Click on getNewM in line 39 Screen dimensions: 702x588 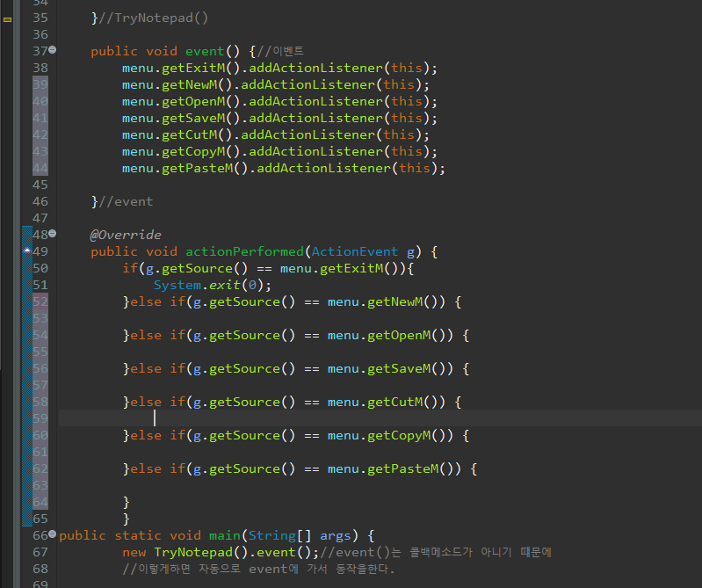pyautogui.click(x=190, y=84)
